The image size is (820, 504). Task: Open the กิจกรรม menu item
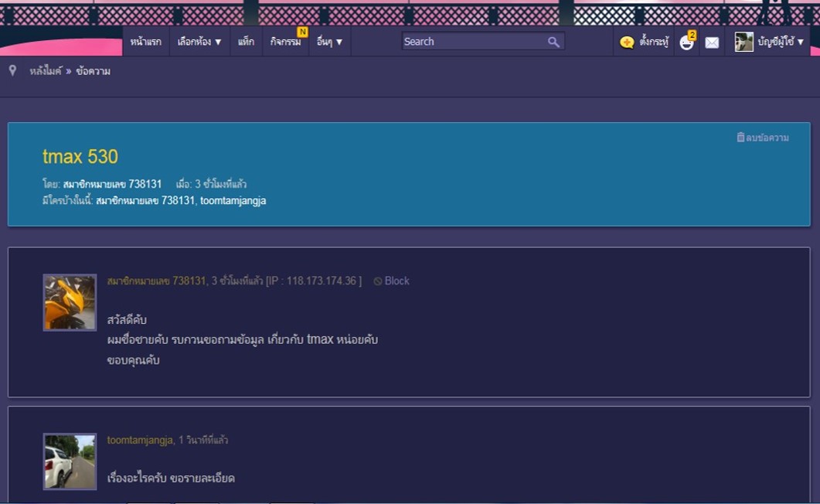(285, 42)
